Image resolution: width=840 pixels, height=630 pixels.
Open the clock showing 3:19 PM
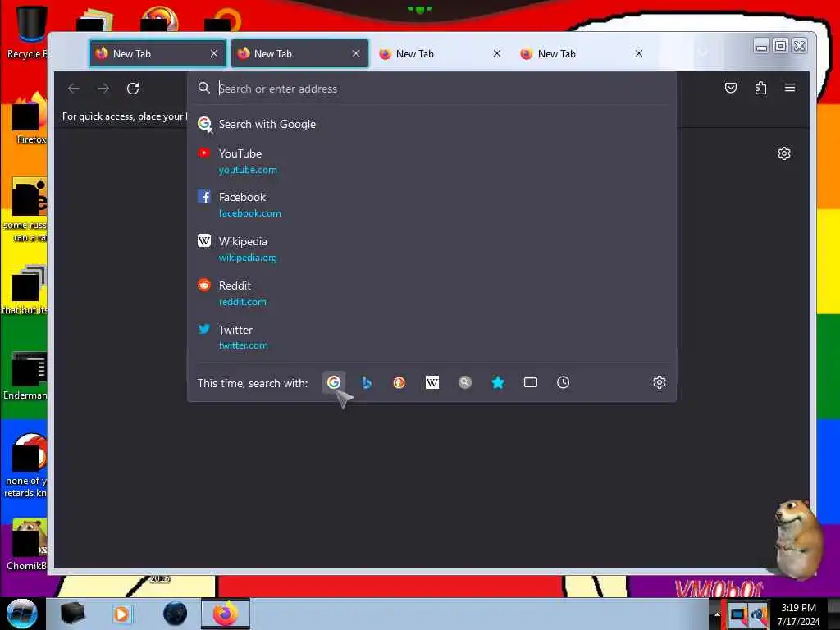799,614
